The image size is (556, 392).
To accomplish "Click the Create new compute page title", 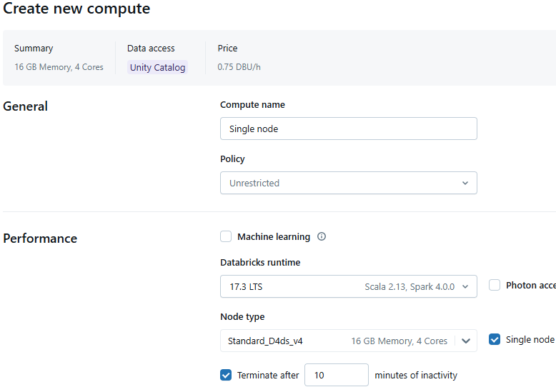I will click(x=76, y=9).
